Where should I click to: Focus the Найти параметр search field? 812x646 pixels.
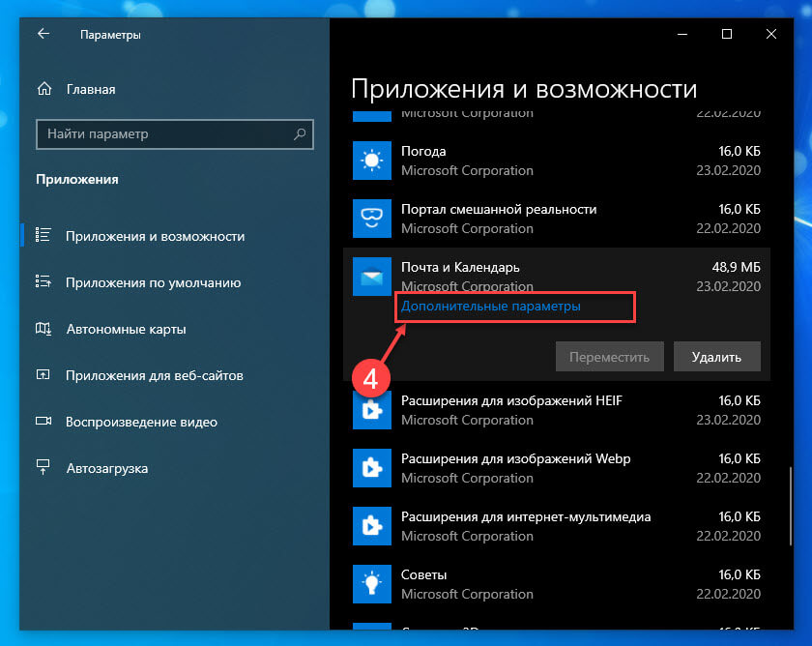pyautogui.click(x=175, y=134)
